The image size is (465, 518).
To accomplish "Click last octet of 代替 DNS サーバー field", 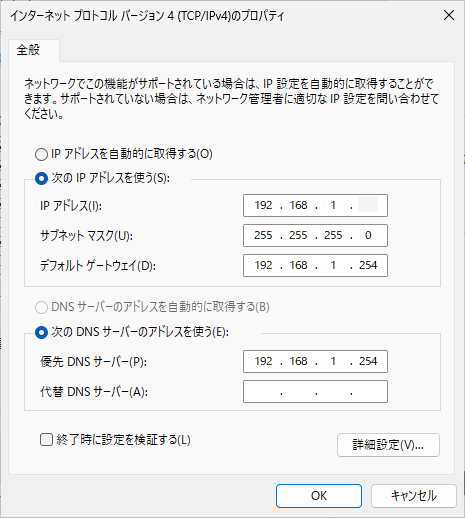I will [368, 391].
